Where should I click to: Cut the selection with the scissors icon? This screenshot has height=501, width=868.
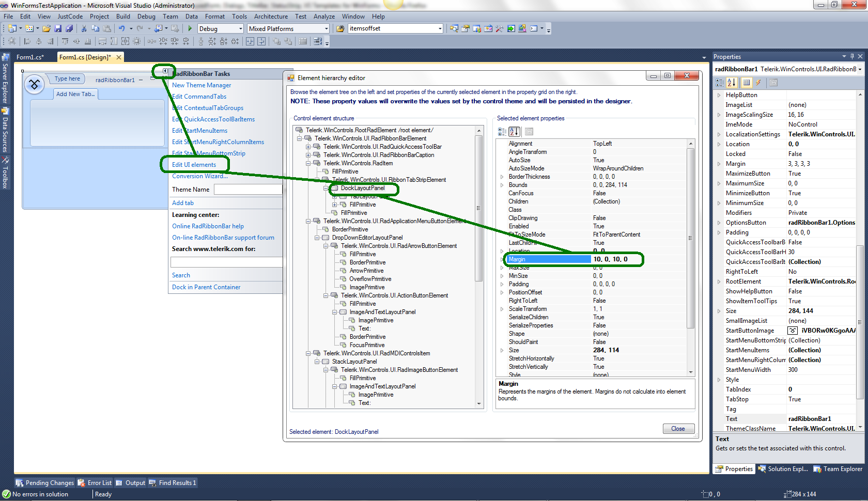84,28
